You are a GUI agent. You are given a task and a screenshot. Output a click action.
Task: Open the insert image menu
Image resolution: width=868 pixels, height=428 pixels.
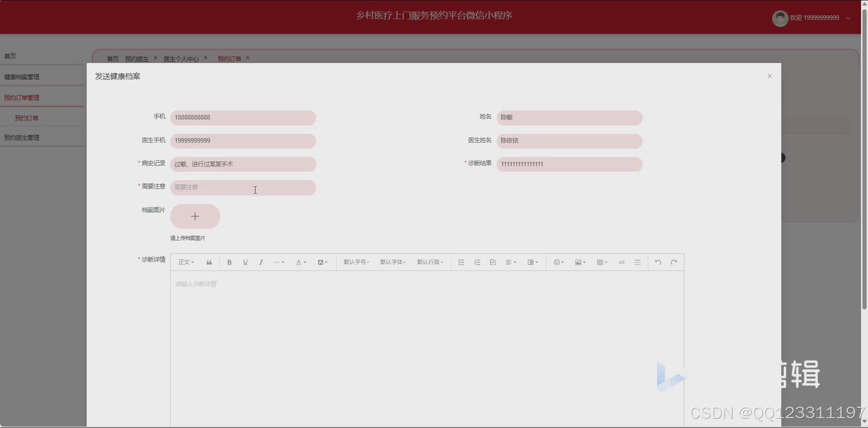[x=580, y=262]
